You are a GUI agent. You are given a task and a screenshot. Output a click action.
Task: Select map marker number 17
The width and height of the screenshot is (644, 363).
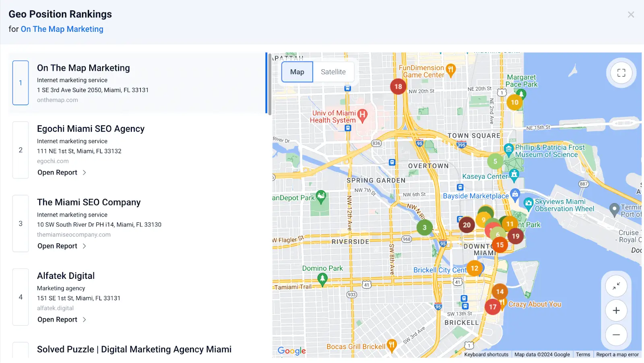pos(493,307)
